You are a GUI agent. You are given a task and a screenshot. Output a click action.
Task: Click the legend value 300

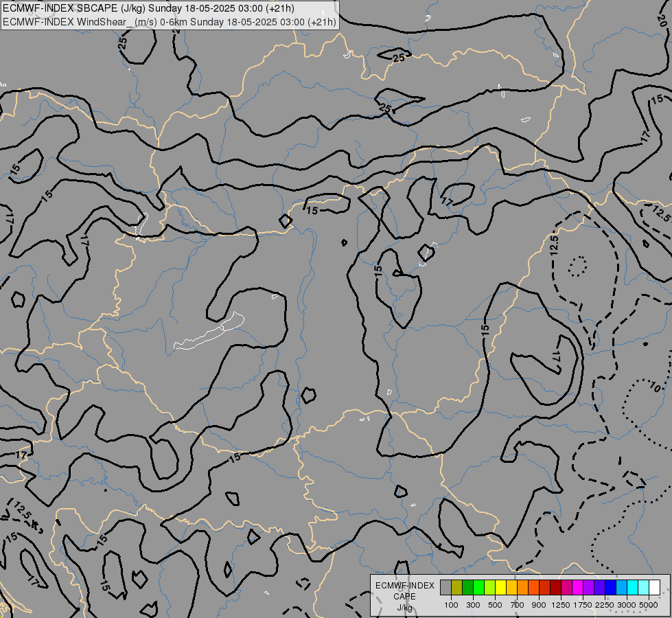(473, 605)
